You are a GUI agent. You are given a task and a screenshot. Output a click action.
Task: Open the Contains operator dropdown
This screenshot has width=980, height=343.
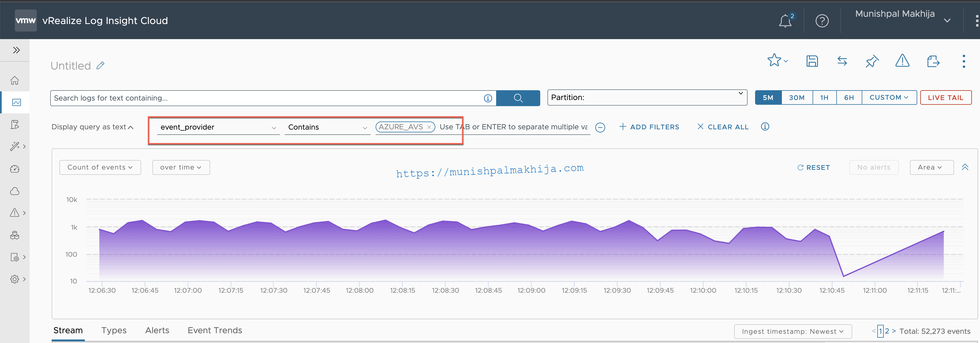point(327,127)
